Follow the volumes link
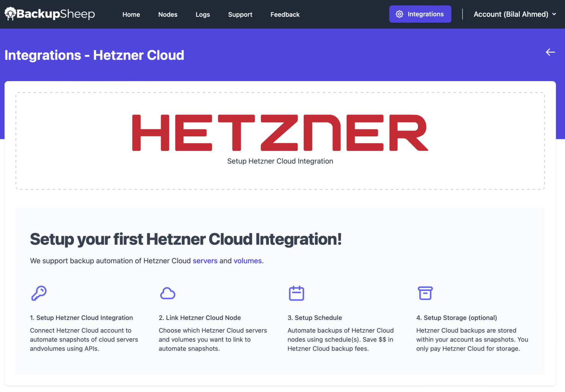This screenshot has height=392, width=565. [247, 261]
